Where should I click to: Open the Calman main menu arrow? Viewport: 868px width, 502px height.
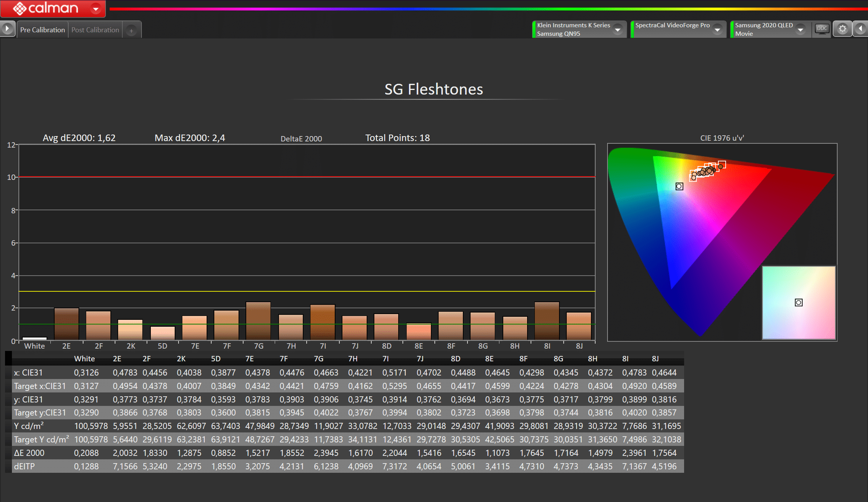pyautogui.click(x=96, y=8)
